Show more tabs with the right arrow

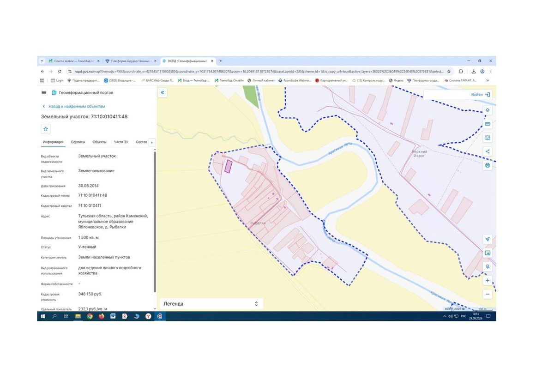152,142
